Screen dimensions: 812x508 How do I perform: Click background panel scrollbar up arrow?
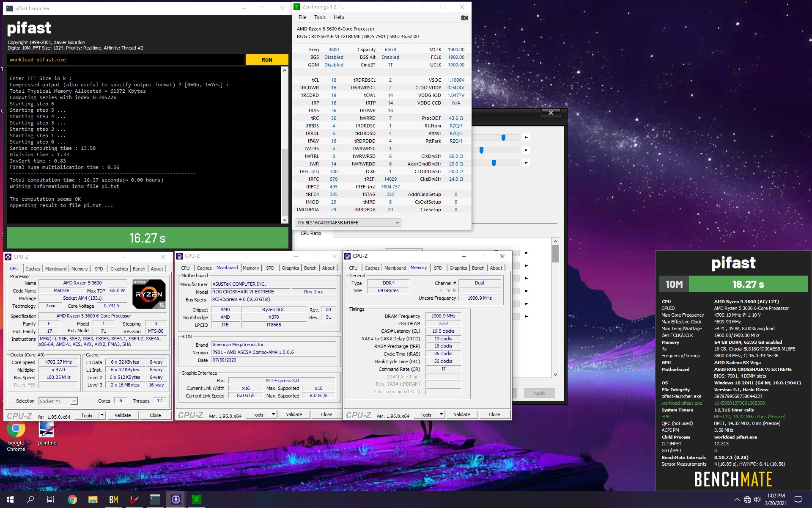pos(555,241)
